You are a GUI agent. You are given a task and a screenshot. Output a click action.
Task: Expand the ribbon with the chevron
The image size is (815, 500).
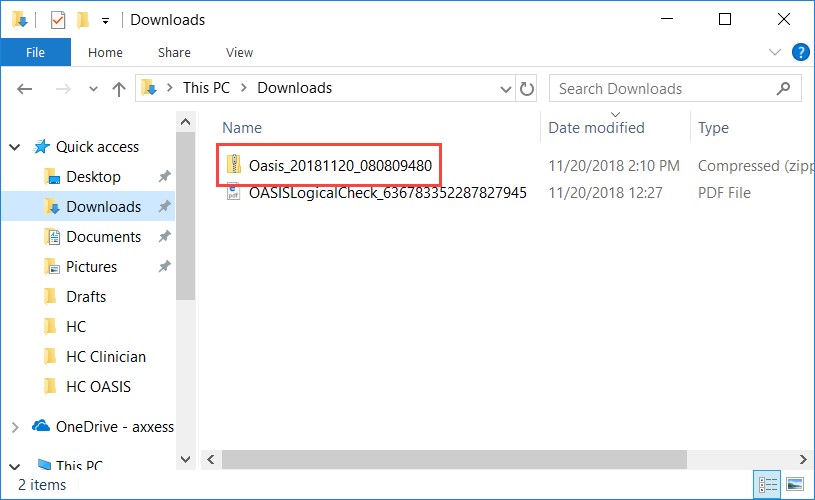point(775,52)
